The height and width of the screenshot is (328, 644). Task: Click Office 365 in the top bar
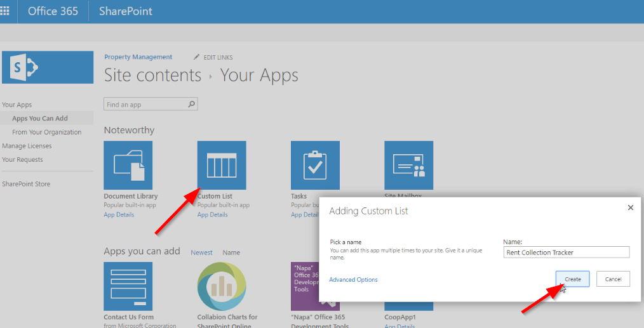tap(53, 11)
